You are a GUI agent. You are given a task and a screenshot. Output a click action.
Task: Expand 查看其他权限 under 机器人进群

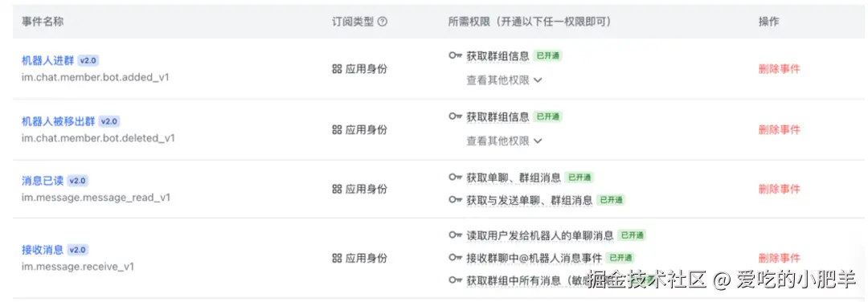[504, 80]
